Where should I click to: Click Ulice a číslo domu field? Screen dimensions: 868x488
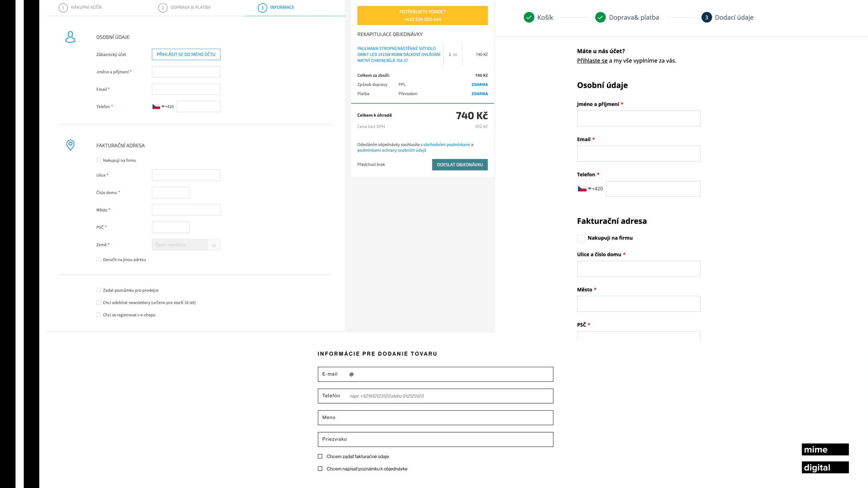[639, 269]
